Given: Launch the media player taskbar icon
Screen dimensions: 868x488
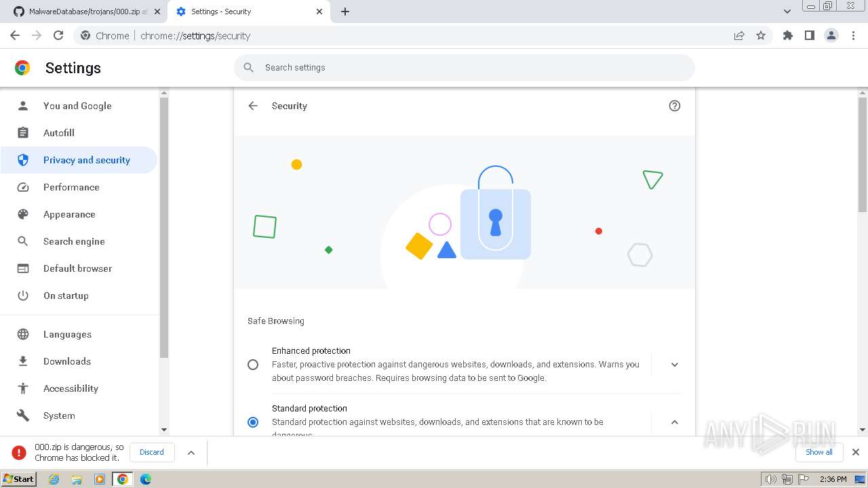Looking at the screenshot, I should pyautogui.click(x=100, y=479).
